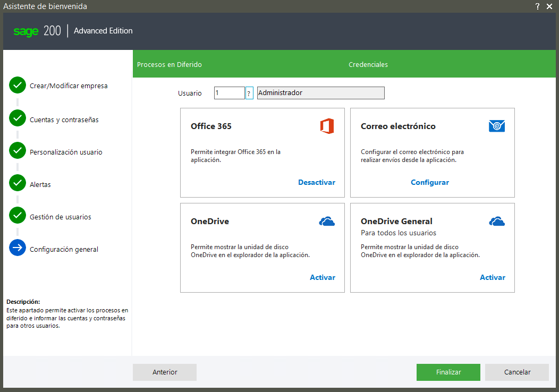Click the Crear/Modificar empresa checkmark icon
The height and width of the screenshot is (392, 559).
coord(18,85)
